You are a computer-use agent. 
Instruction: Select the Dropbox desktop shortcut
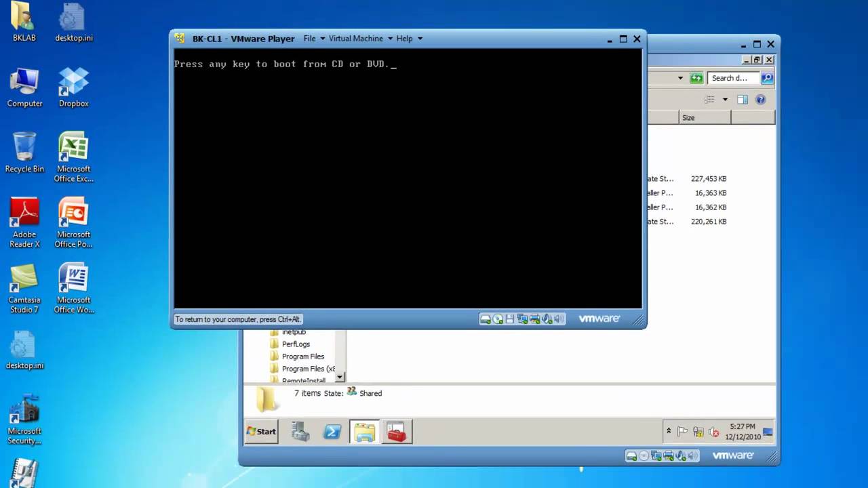tap(73, 87)
